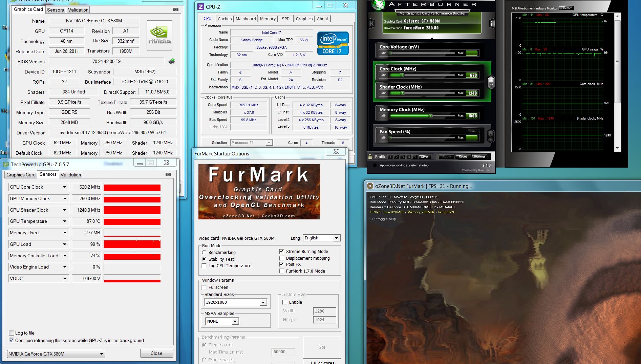This screenshot has width=641, height=364.
Task: Click Afterburner Reset button
Action: 463,157
